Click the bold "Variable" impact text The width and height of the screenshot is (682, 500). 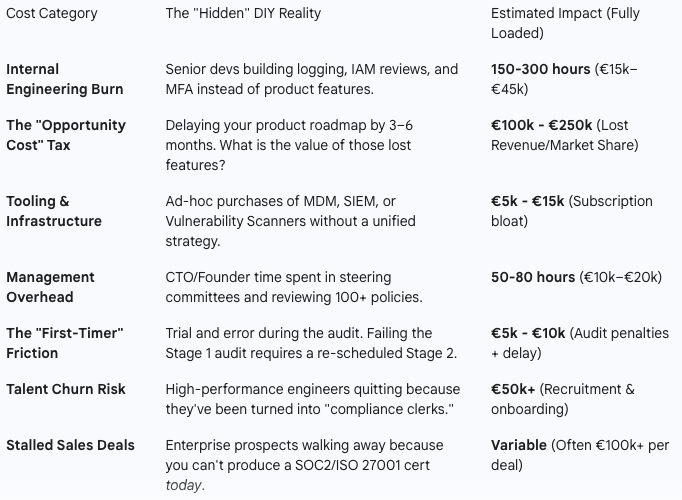click(x=519, y=445)
